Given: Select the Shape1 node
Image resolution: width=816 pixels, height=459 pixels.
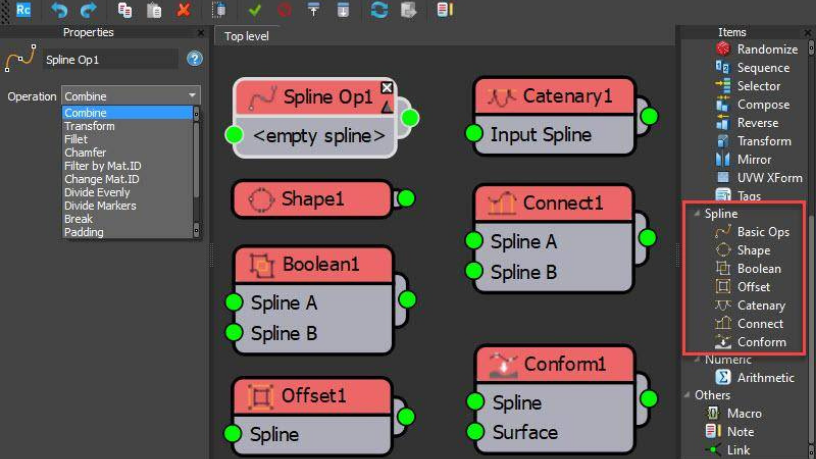Looking at the screenshot, I should 312,199.
